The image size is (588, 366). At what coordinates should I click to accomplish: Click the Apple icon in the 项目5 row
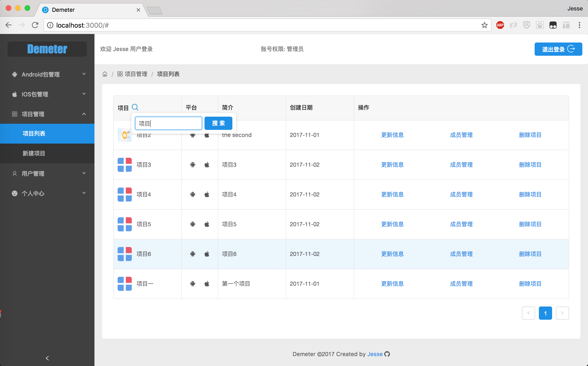click(207, 224)
